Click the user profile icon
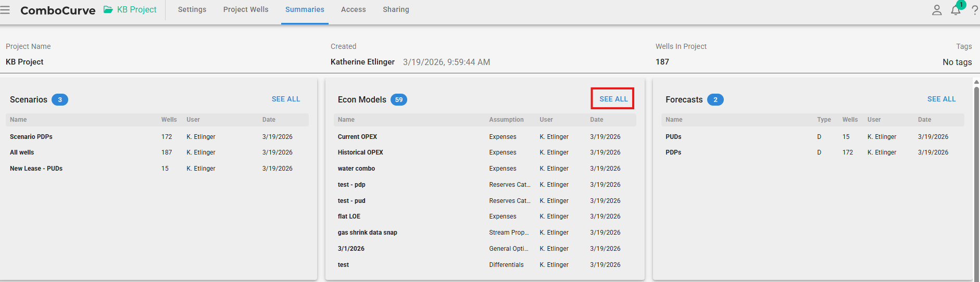Image resolution: width=980 pixels, height=282 pixels. [x=936, y=10]
